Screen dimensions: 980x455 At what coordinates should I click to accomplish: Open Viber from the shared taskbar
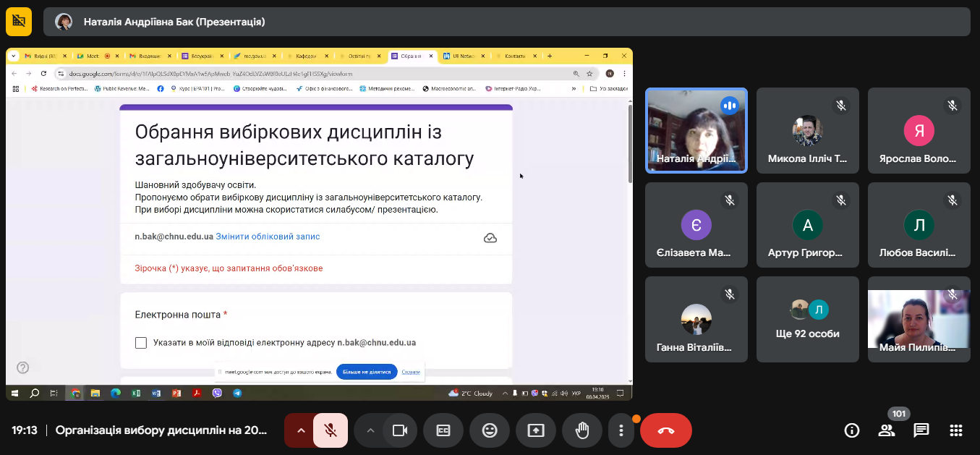(x=216, y=394)
